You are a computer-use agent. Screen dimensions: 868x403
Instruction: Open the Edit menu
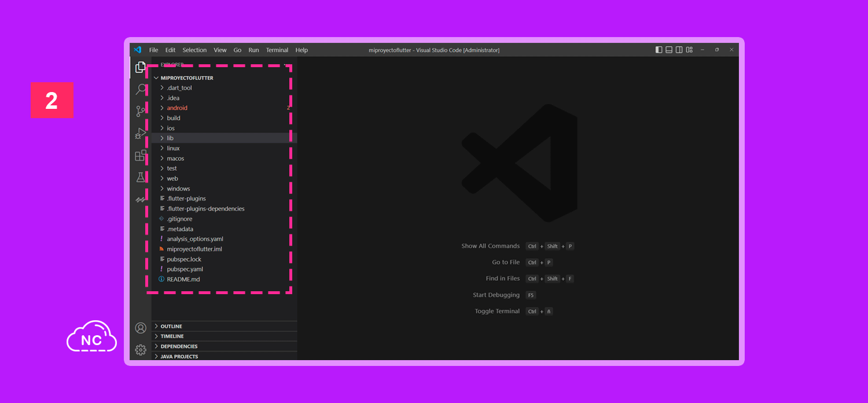click(x=170, y=50)
